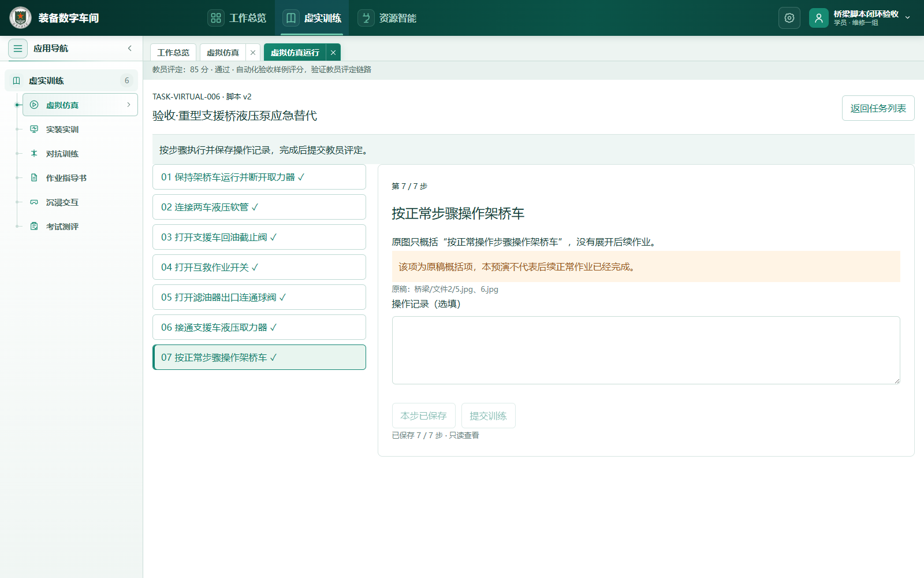
Task: Click the document icon next to 作业指导书
Action: (x=34, y=177)
